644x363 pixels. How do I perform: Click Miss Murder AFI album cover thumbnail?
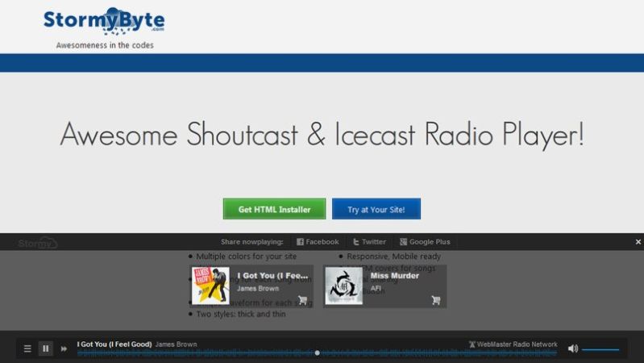point(344,286)
